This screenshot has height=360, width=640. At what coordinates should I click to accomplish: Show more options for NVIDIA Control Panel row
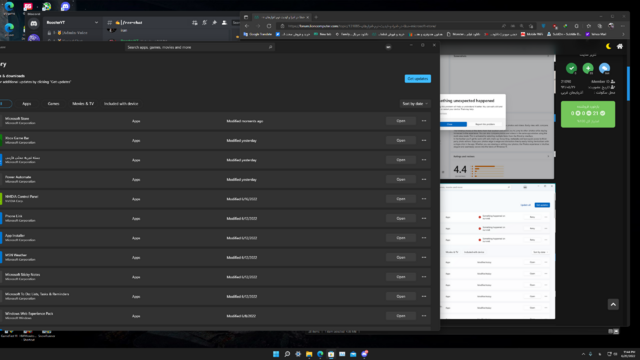(424, 199)
